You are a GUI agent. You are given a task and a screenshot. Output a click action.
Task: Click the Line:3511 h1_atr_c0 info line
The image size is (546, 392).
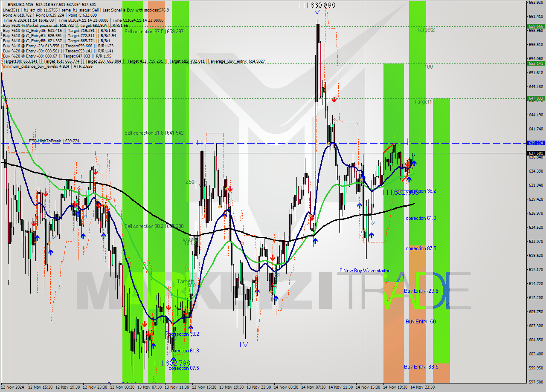pos(86,10)
